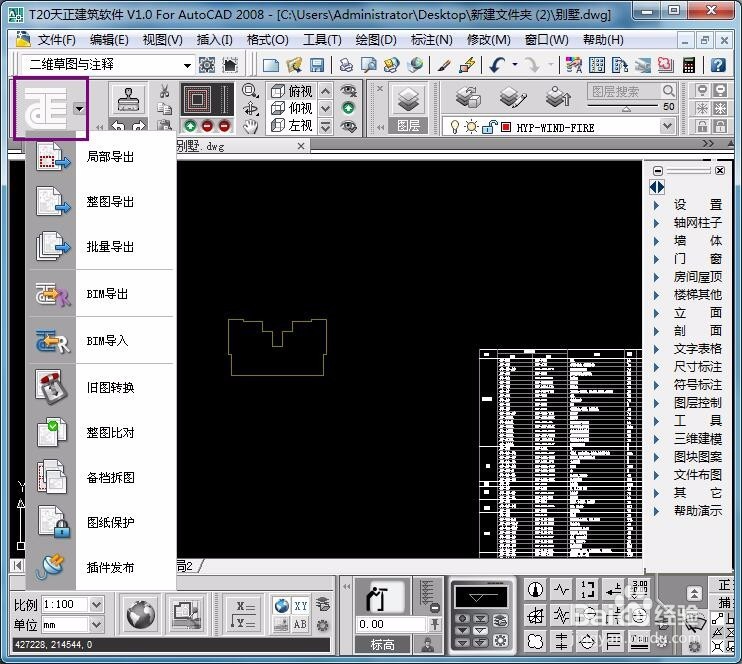Choose the 批量导出 batch export icon
This screenshot has height=664, width=742.
coord(53,247)
